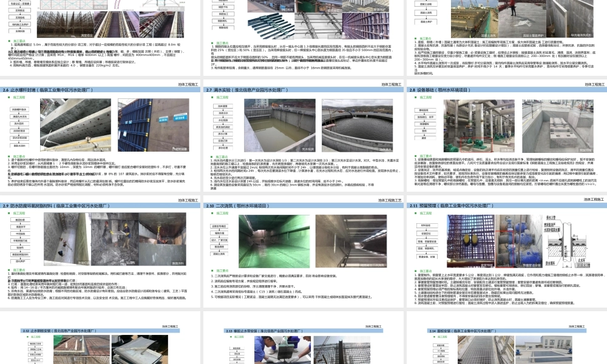
Task: Click the concrete equipment foundation pit photo in slide 2.8
Action: coord(557,126)
